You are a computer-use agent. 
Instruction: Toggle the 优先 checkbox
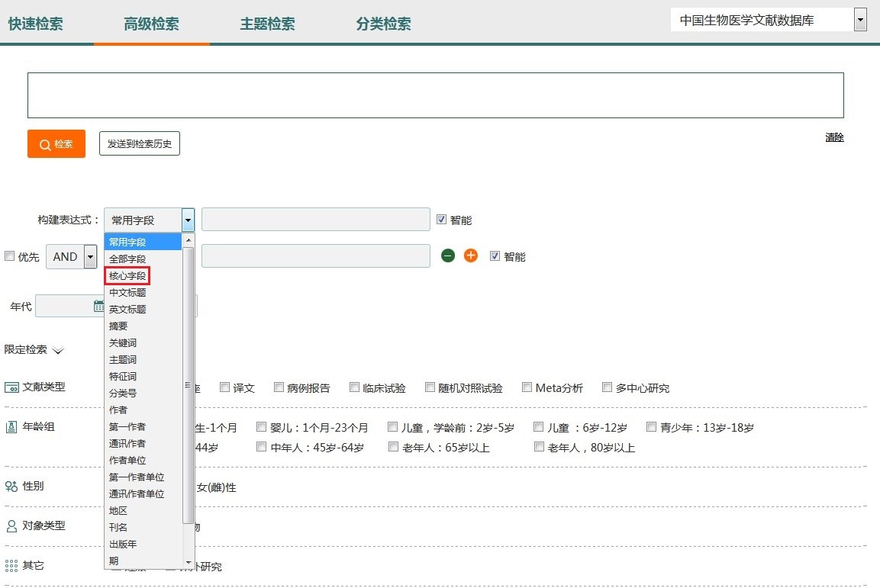coord(10,256)
